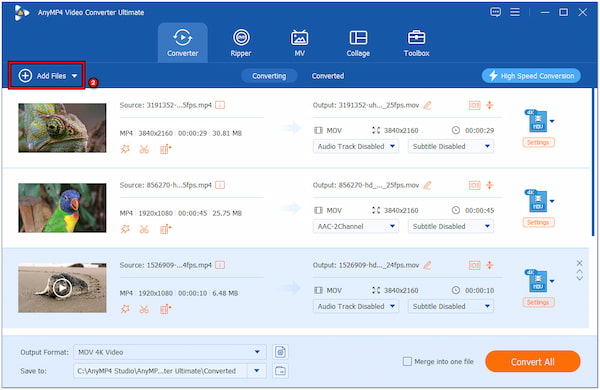Viewport: 600px width, 390px height.
Task: Play the seal video thumbnail
Action: click(62, 288)
